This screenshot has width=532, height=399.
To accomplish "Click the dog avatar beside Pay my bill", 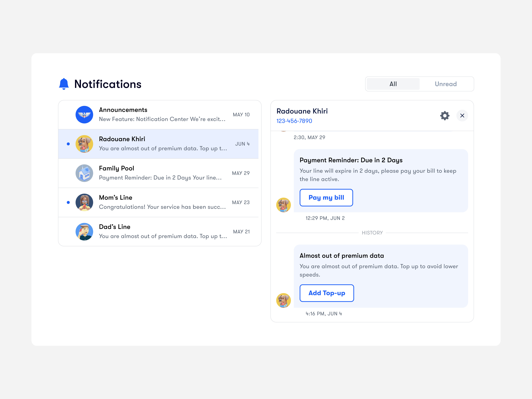I will [x=284, y=205].
